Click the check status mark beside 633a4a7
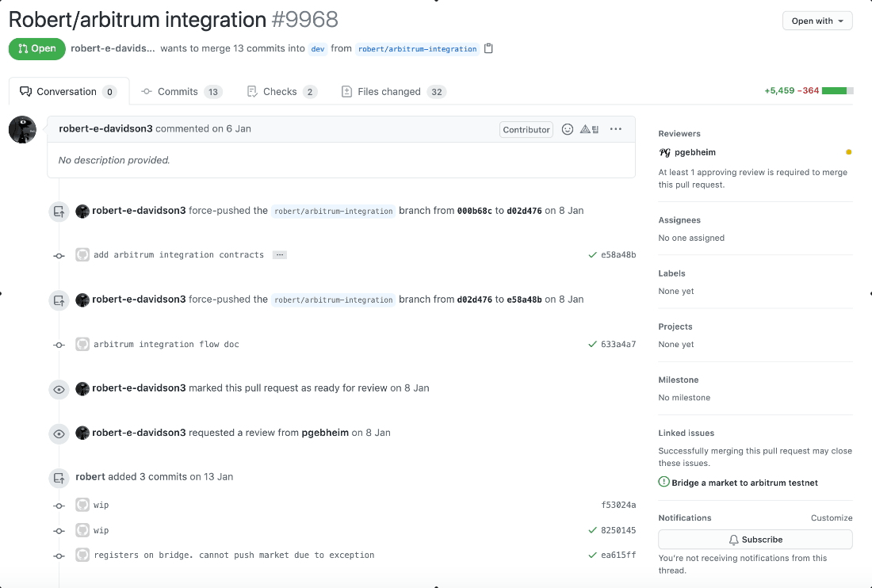Viewport: 872px width, 588px height. [x=592, y=344]
